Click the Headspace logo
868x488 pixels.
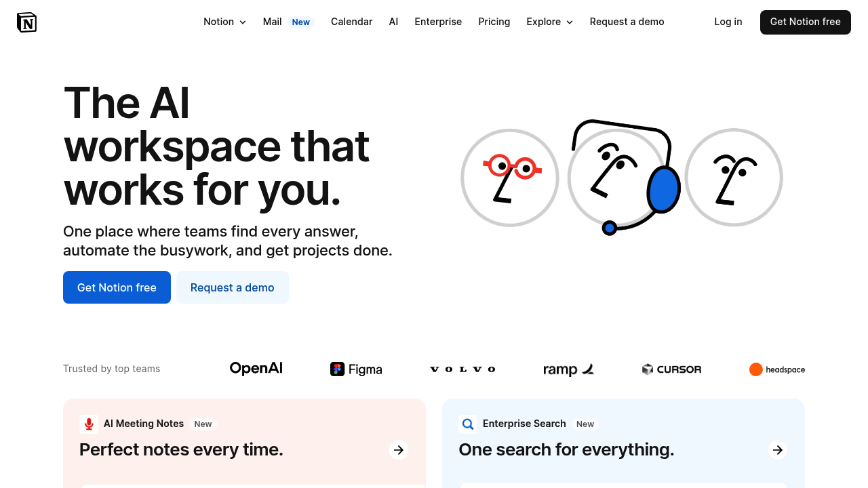[x=777, y=369]
